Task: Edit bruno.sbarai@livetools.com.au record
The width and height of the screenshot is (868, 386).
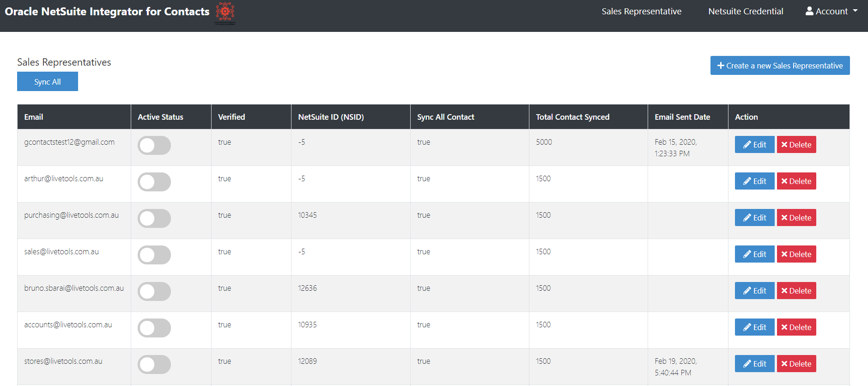Action: tap(754, 291)
